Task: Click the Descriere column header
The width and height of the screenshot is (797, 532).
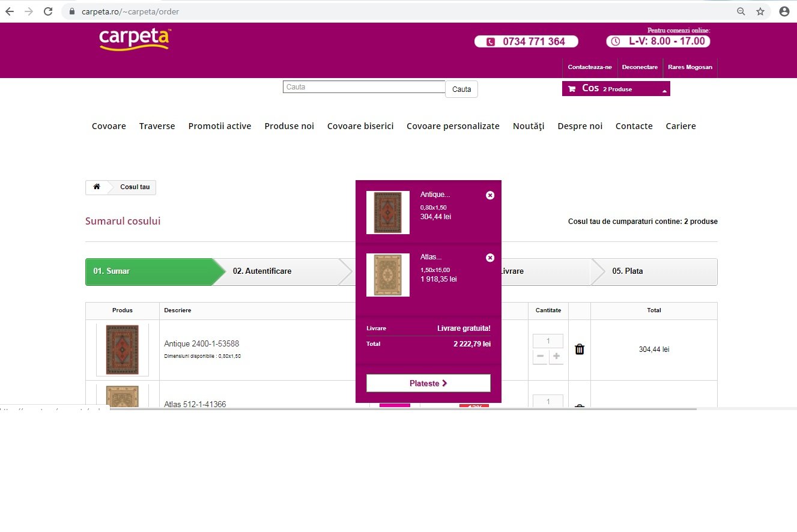Action: [x=178, y=310]
